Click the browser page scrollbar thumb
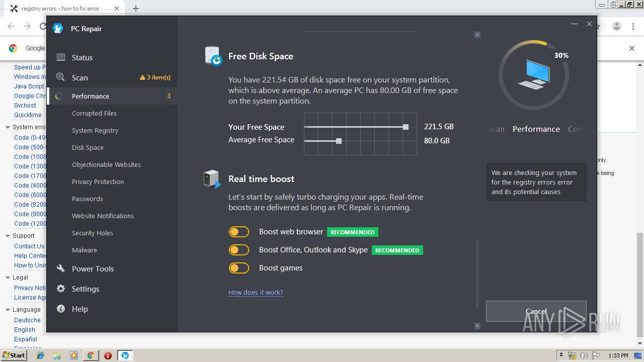The width and height of the screenshot is (644, 362). pos(639,285)
